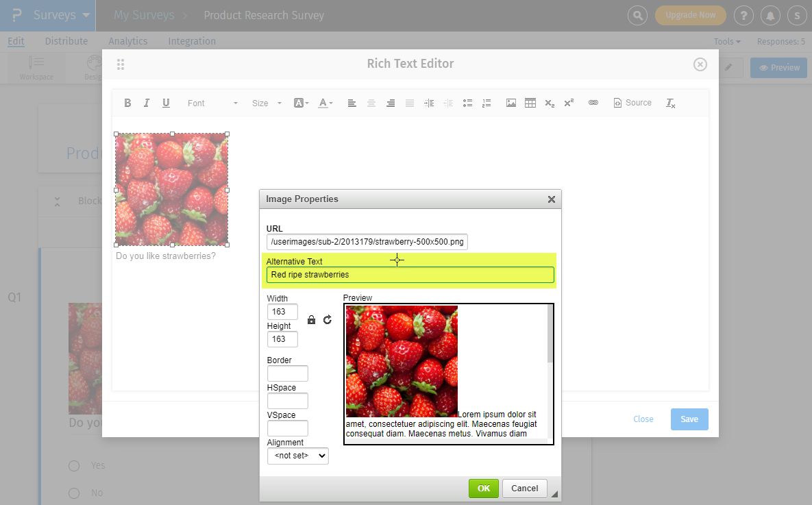Open the Font dropdown
Screen dimensions: 812x505
click(x=212, y=103)
